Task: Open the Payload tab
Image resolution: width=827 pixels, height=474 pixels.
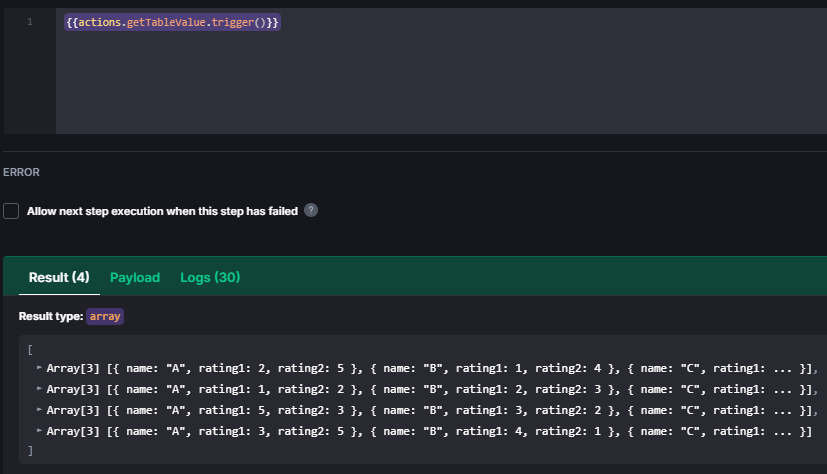Action: click(135, 277)
